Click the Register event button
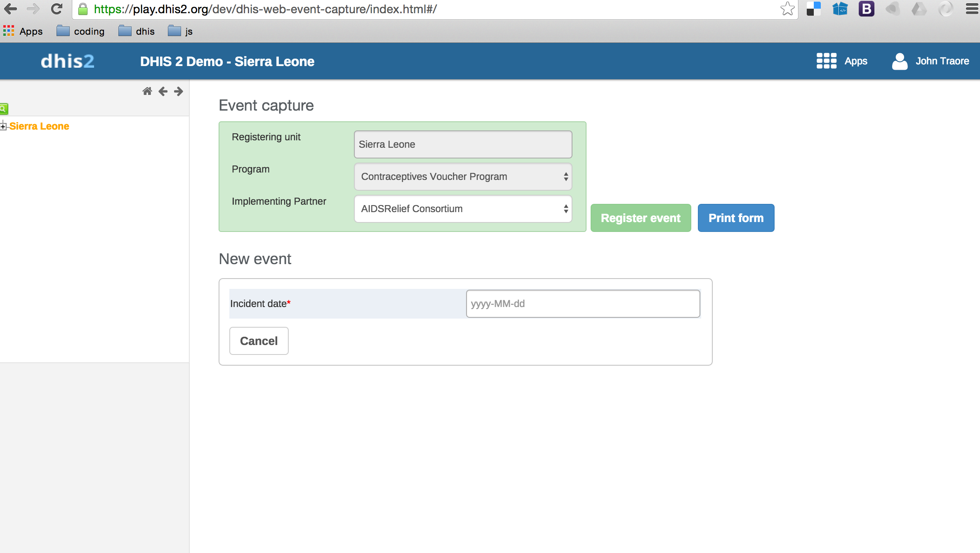Screen dimensions: 980x553 tap(641, 218)
